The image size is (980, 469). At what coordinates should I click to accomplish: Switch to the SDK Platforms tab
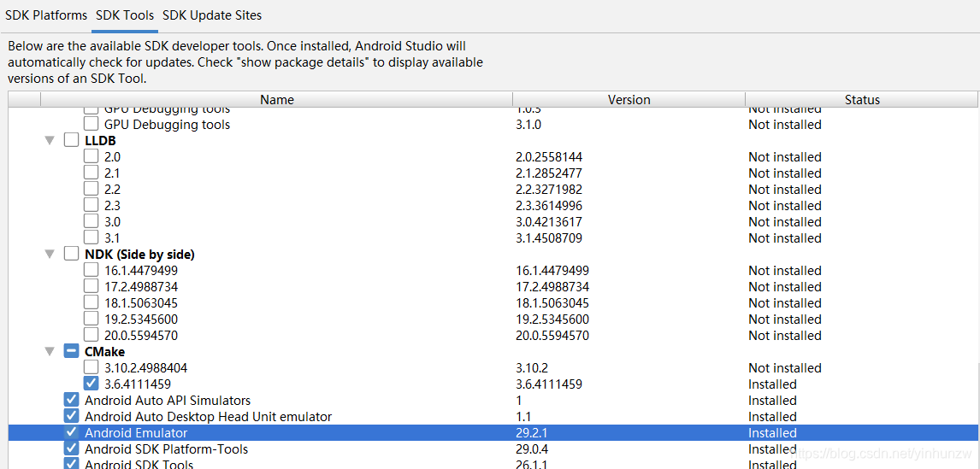[x=46, y=15]
